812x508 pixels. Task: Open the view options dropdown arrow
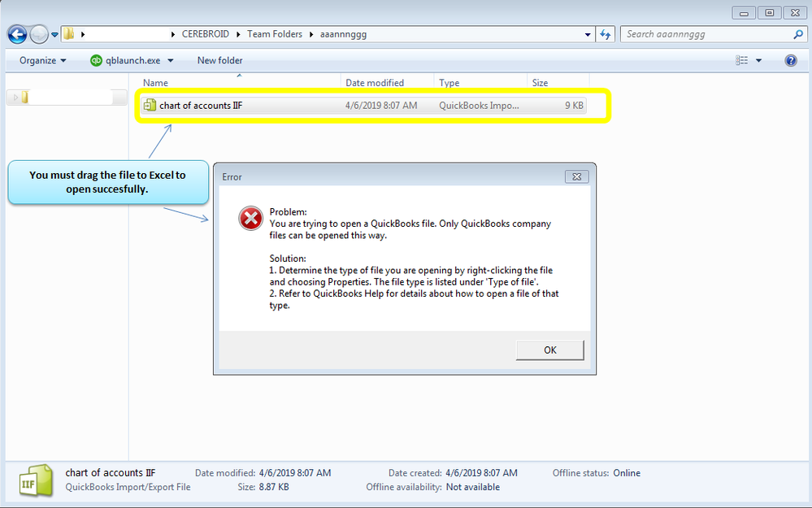(758, 61)
